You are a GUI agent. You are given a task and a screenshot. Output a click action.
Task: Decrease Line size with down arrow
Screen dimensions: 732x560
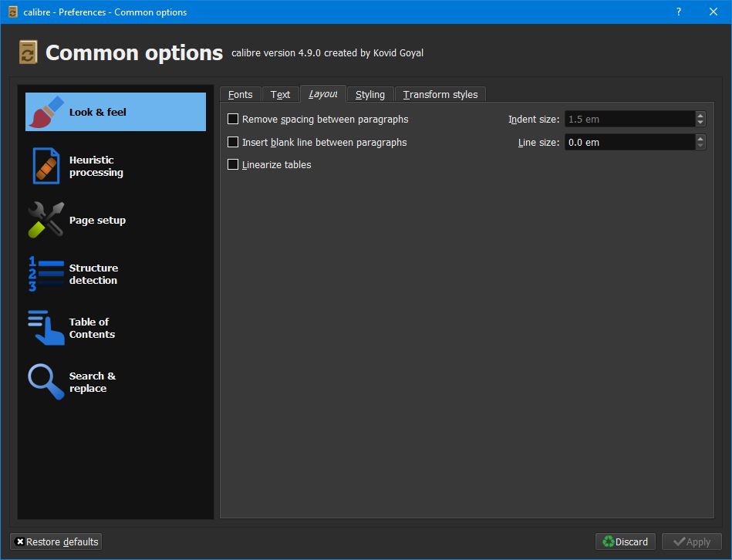pos(700,146)
